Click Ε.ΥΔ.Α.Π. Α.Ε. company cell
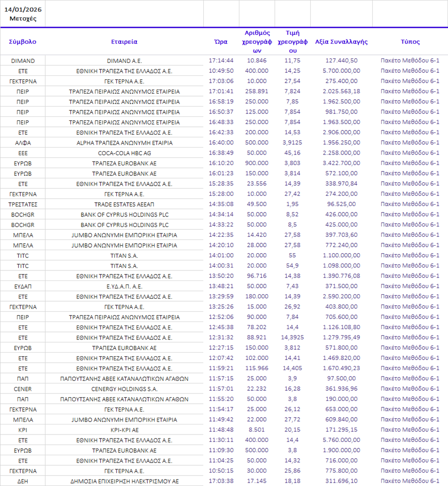 click(x=124, y=286)
